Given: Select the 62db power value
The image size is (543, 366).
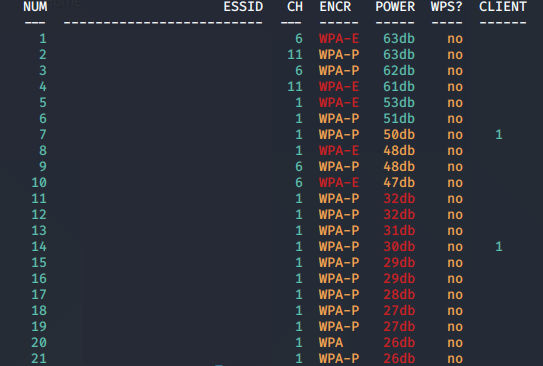Looking at the screenshot, I should (399, 71).
